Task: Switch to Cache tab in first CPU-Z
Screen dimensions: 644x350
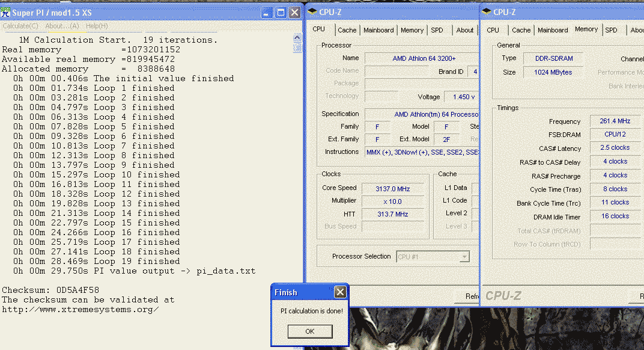Action: [x=347, y=30]
